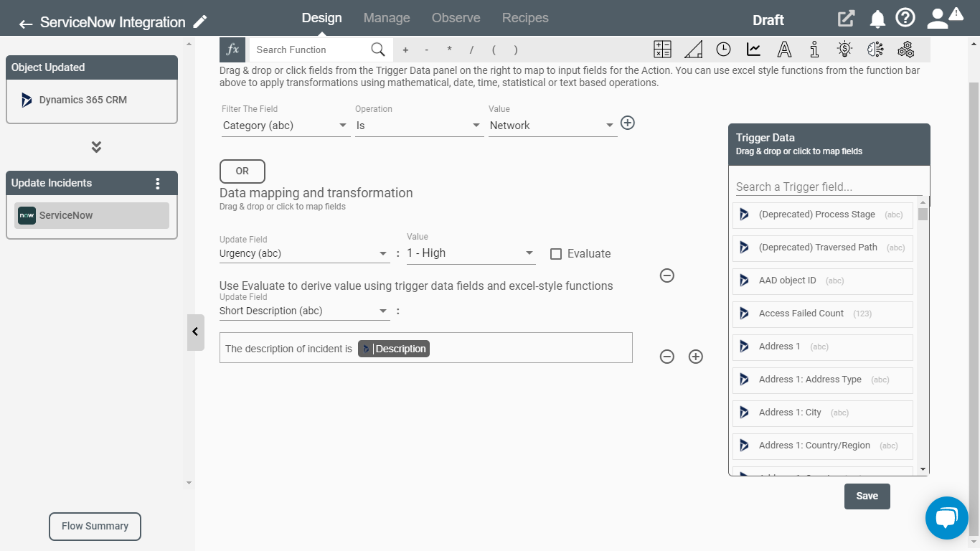This screenshot has height=551, width=980.
Task: Add another mapping with plus circle
Action: click(x=696, y=357)
